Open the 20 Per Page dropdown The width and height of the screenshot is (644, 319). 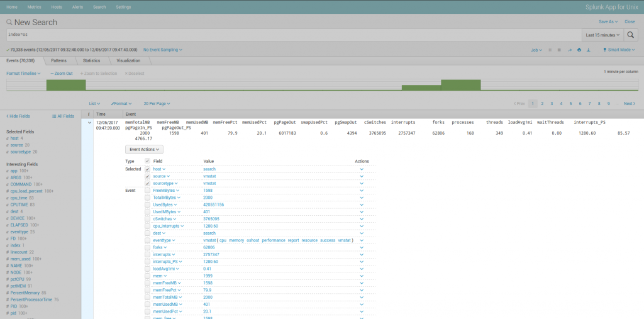pos(157,103)
